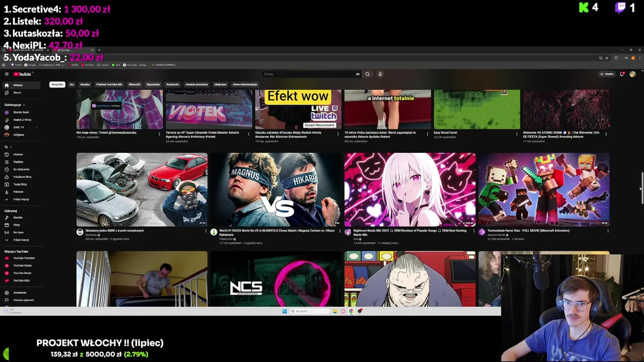This screenshot has height=362, width=644.
Task: Open Składamy jedno BMW video title
Action: (115, 231)
